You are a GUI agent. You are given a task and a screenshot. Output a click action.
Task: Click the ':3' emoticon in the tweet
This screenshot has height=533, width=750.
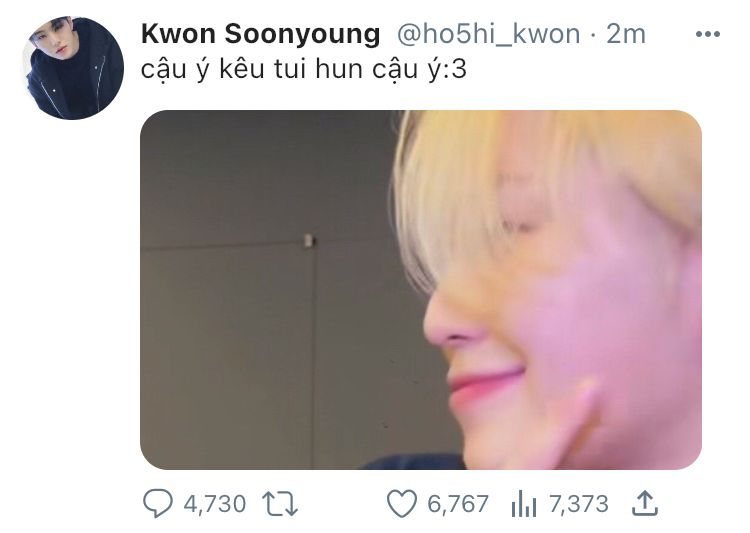(x=455, y=70)
